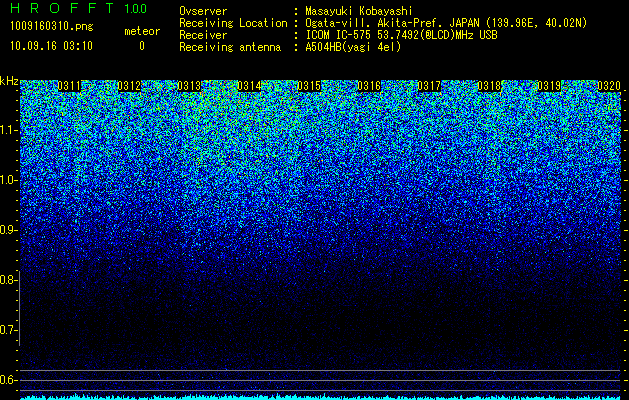Screen dimensions: 629x400
Task: Click the 0.8 frequency axis label
Action: (x=9, y=280)
